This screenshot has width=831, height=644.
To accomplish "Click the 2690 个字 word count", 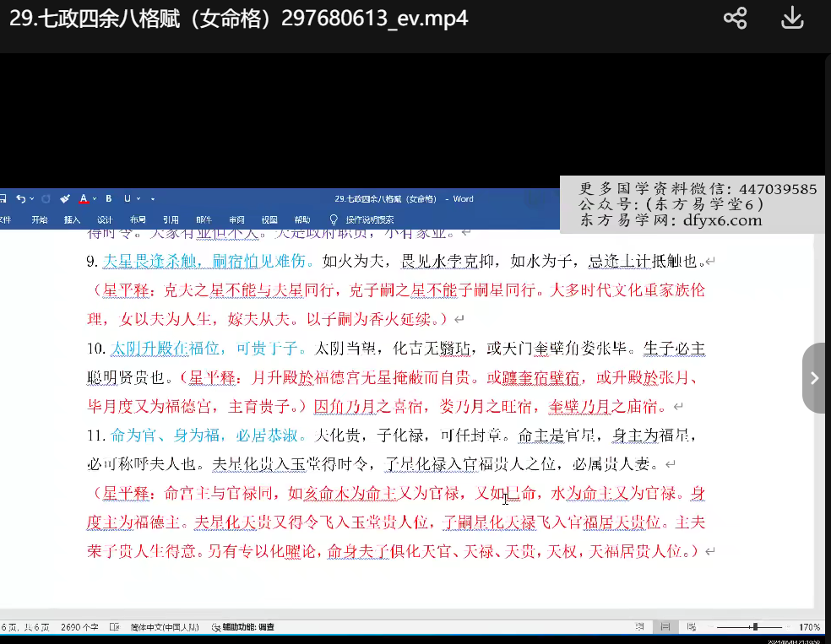I will tap(80, 627).
